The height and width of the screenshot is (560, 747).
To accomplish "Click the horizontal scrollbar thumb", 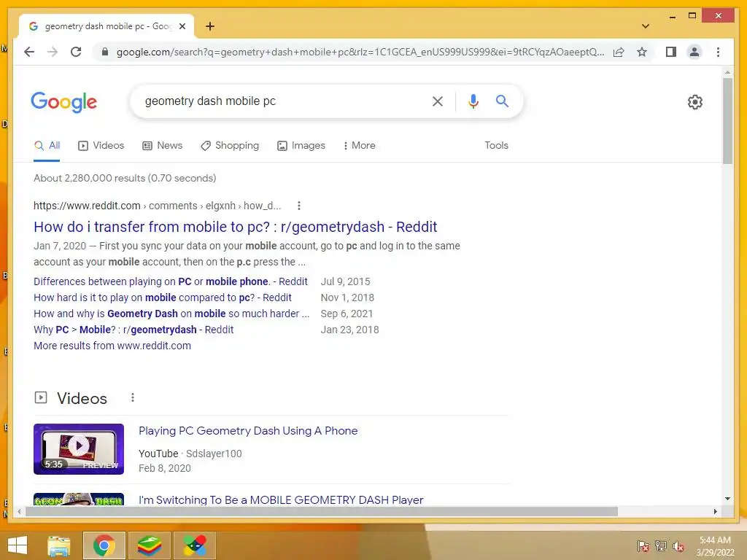I will click(322, 511).
